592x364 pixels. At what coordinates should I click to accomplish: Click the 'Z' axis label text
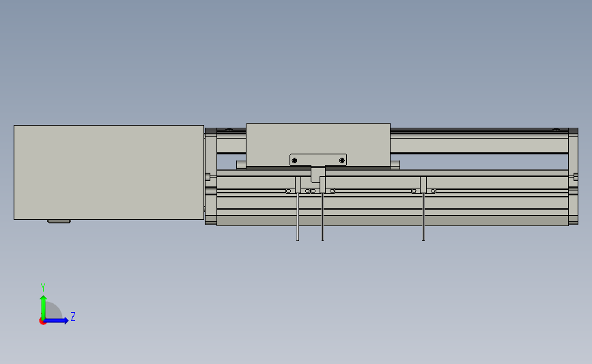pos(73,316)
